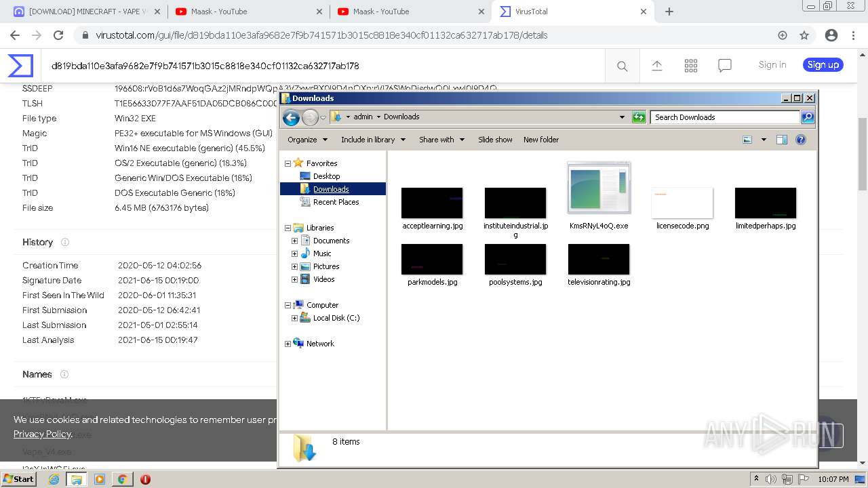
Task: Collapse the Libraries tree section
Action: click(288, 228)
